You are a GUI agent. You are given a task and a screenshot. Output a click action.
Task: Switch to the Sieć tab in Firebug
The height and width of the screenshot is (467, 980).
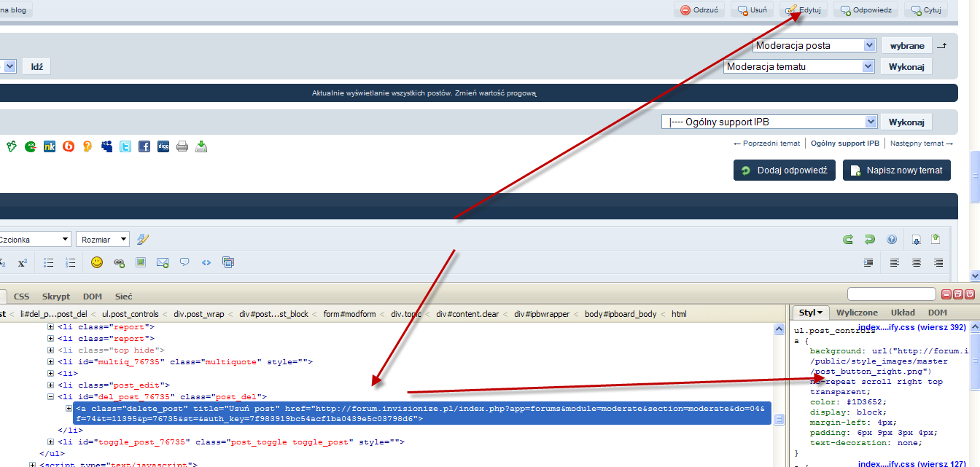(123, 297)
